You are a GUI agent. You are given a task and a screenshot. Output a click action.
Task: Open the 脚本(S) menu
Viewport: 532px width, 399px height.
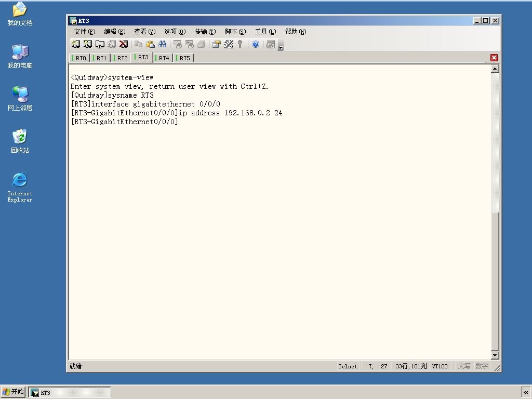[235, 32]
